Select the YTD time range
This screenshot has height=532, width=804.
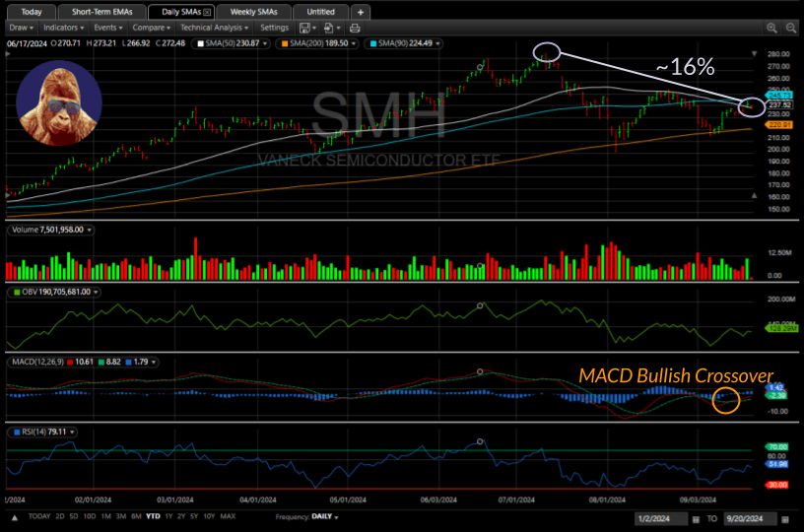point(153,516)
